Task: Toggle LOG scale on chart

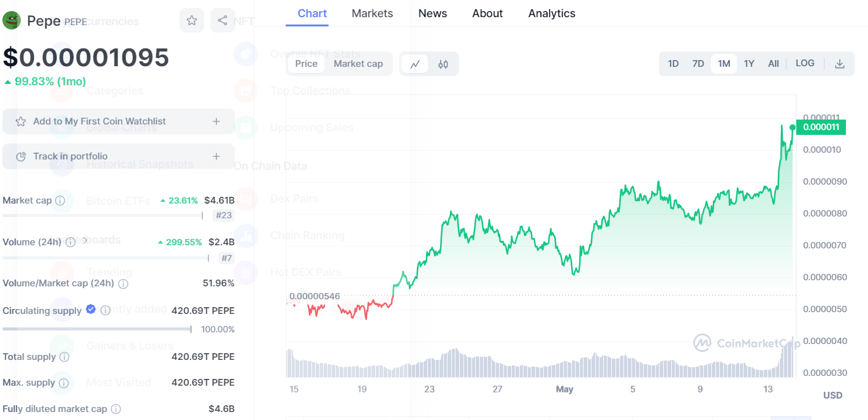Action: pos(805,63)
